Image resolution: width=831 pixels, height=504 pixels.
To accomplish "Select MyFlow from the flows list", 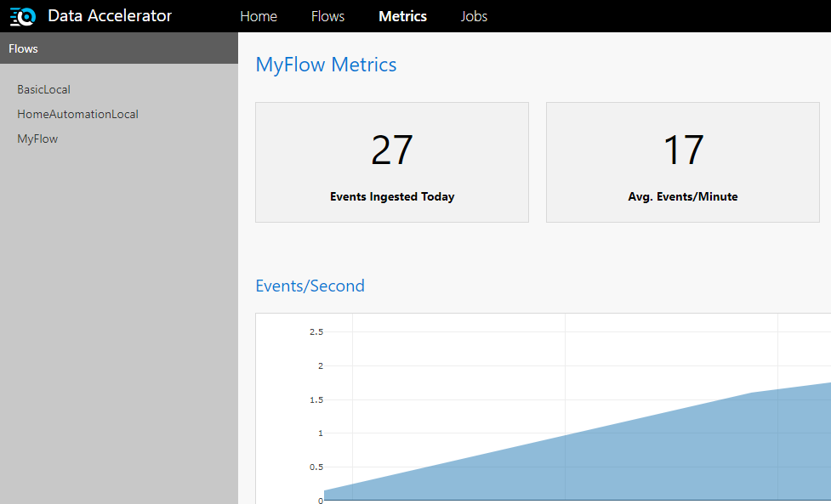I will (x=37, y=138).
